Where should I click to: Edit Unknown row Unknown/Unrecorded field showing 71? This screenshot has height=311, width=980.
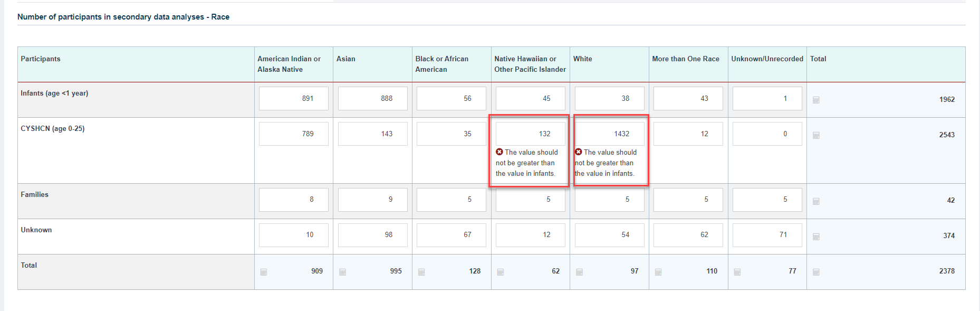pos(767,235)
